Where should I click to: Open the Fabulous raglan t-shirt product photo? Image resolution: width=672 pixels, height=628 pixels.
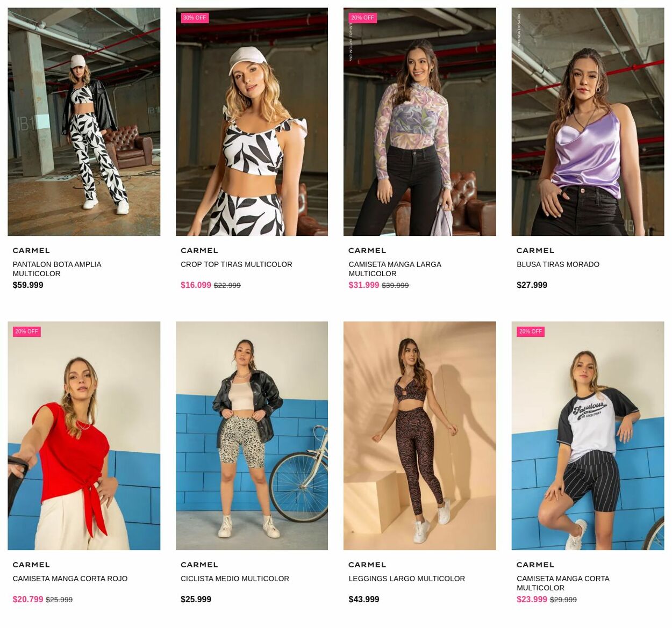click(x=588, y=436)
